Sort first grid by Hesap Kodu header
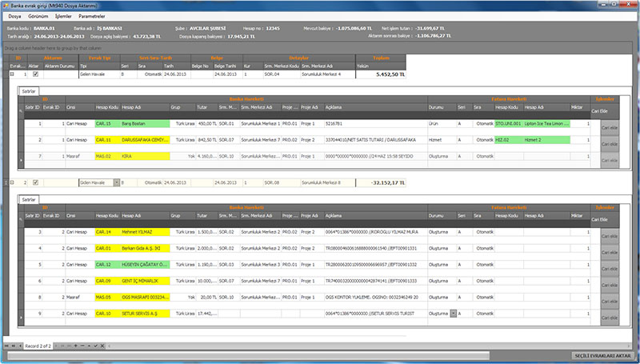This screenshot has width=640, height=364. coord(107,107)
